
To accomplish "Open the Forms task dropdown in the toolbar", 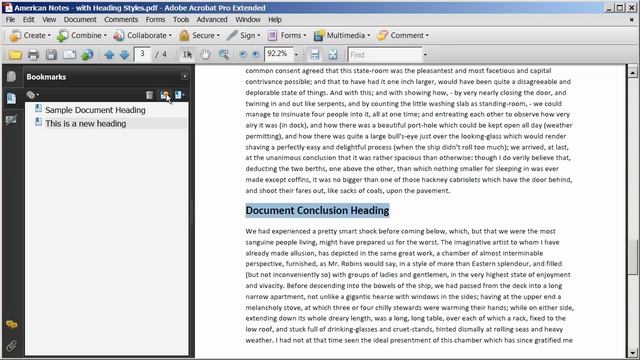I will click(287, 36).
